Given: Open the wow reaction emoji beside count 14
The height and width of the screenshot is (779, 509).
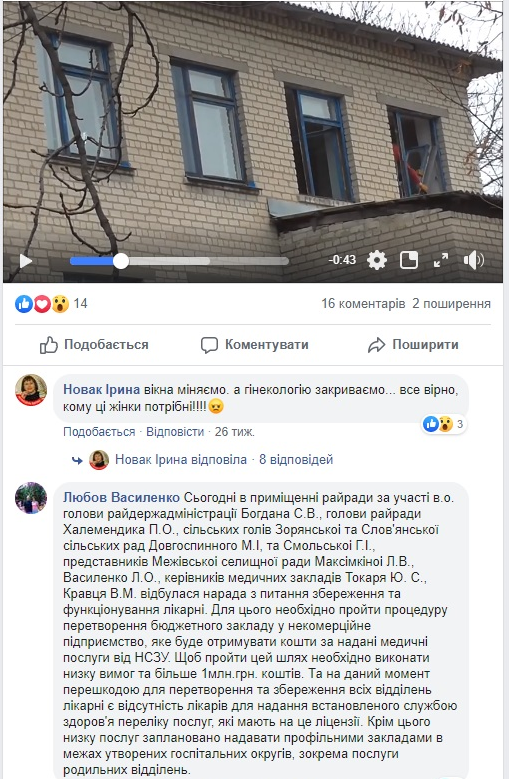Looking at the screenshot, I should pyautogui.click(x=60, y=304).
